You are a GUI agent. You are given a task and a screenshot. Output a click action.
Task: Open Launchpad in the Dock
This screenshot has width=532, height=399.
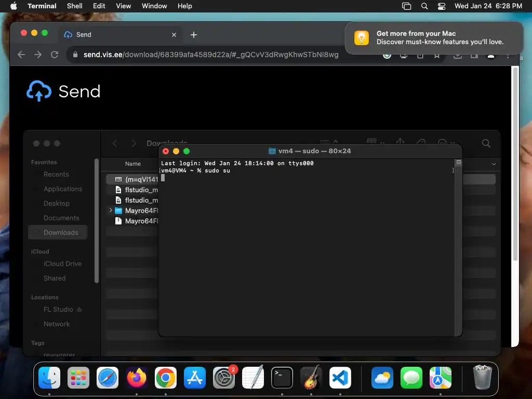[x=78, y=378]
